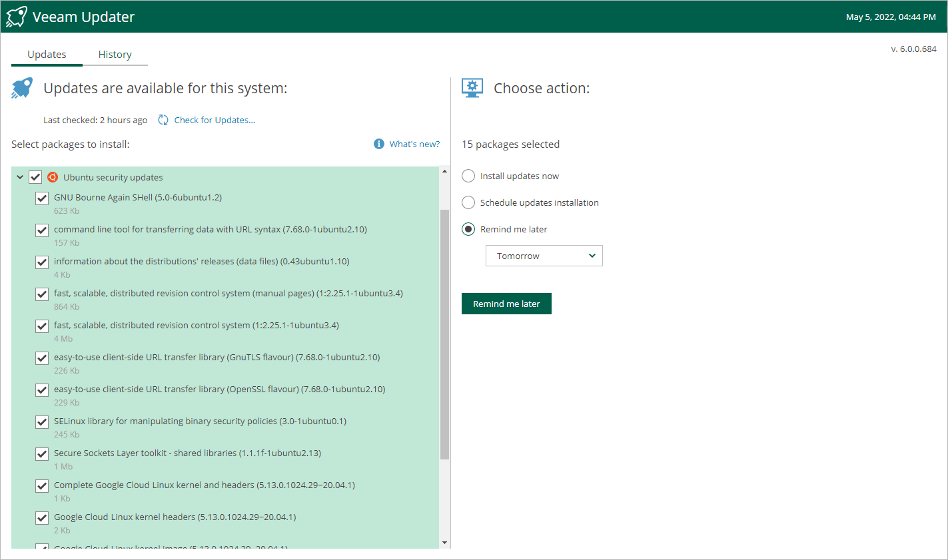Click the '864 Kb' size text
Image resolution: width=948 pixels, height=560 pixels.
[67, 307]
